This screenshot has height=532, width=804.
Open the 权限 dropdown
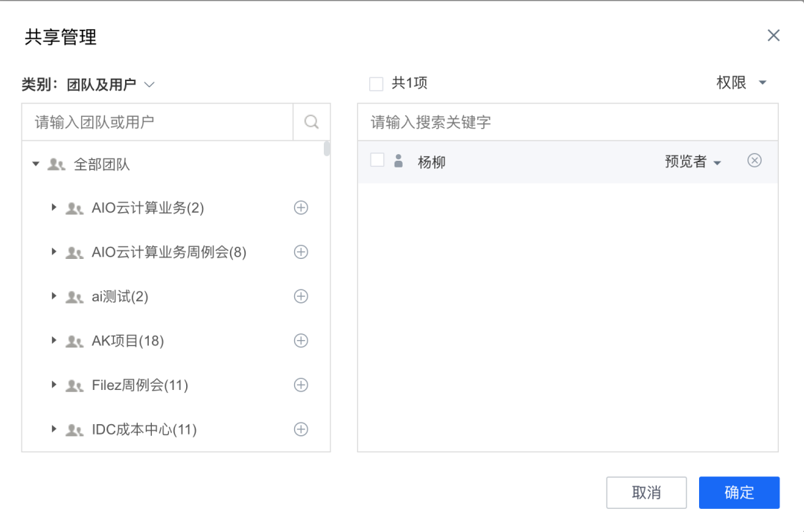tap(741, 83)
